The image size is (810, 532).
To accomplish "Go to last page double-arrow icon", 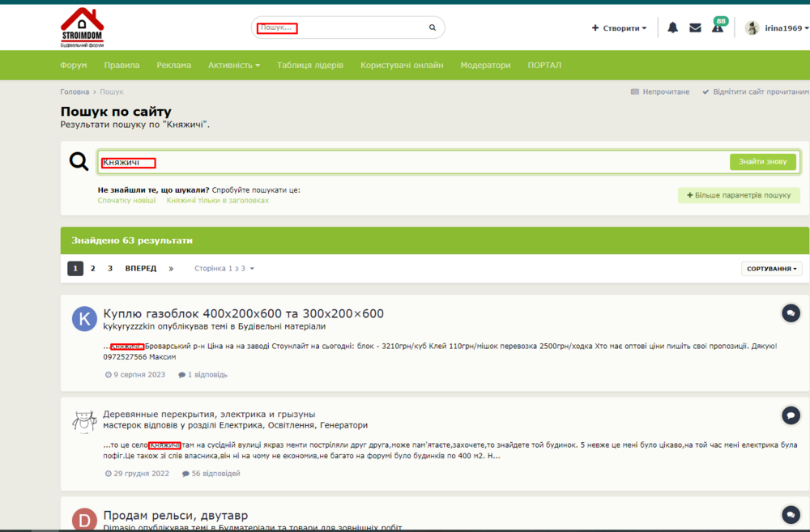I will [171, 269].
